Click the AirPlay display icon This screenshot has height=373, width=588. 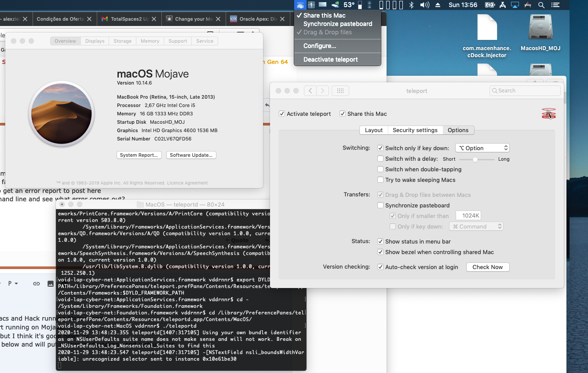pos(515,5)
